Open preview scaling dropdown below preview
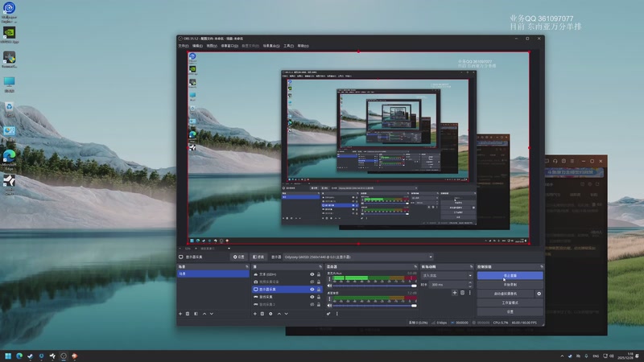 coord(229,249)
